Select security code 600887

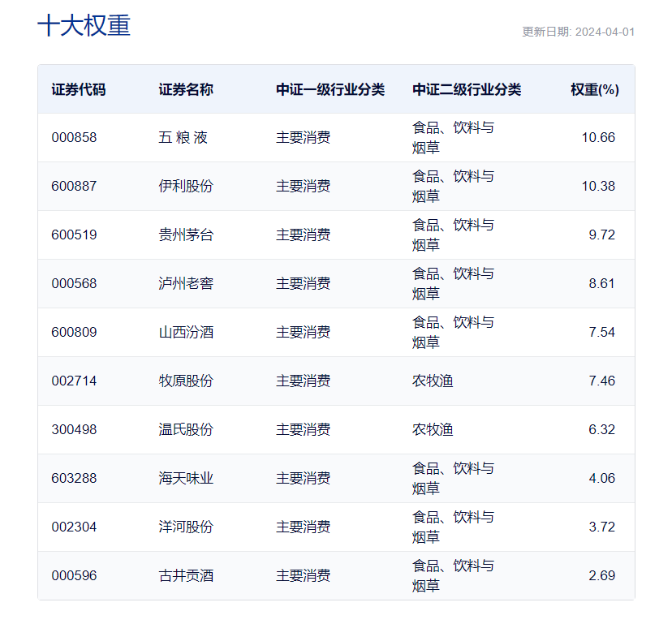click(x=74, y=187)
